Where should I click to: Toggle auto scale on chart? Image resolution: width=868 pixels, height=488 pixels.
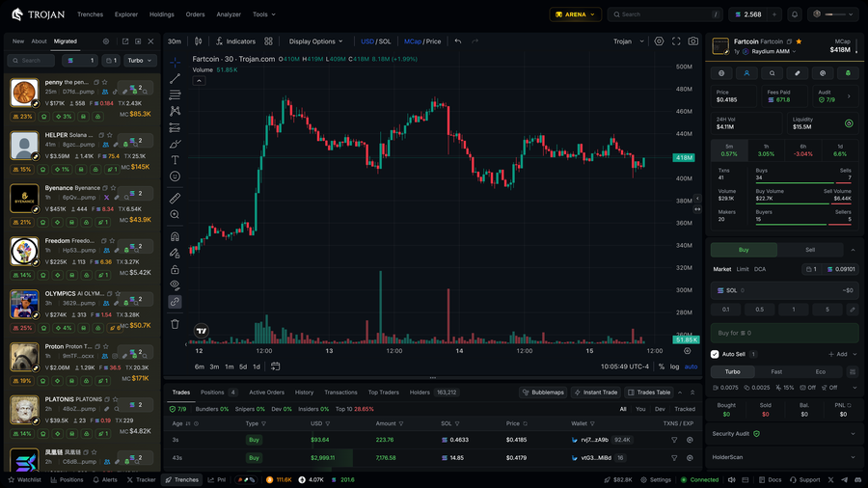tap(691, 366)
